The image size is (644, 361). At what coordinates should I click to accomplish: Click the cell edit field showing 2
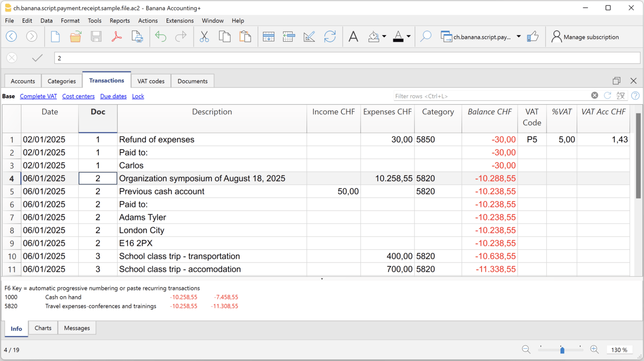pyautogui.click(x=346, y=58)
